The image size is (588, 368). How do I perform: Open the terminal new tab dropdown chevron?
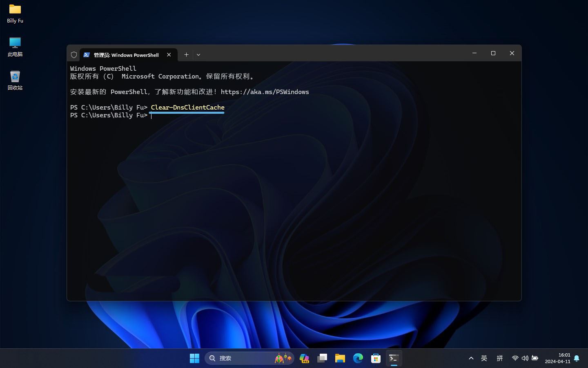198,54
